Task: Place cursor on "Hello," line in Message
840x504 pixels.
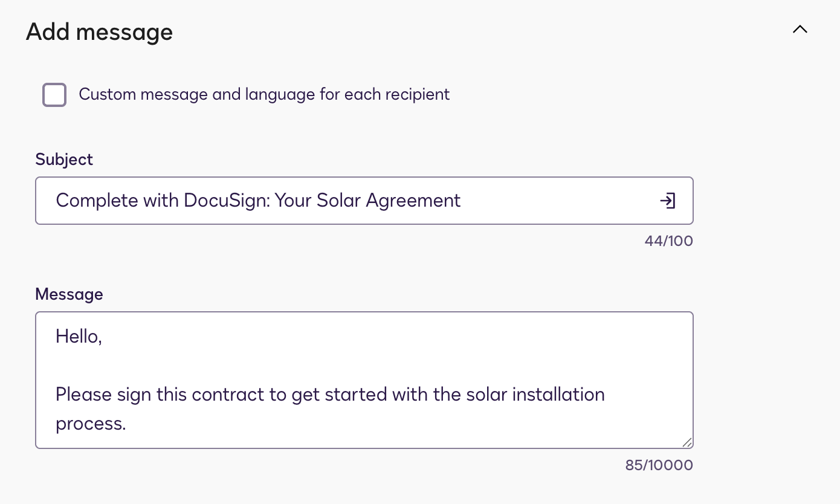Action: [79, 337]
